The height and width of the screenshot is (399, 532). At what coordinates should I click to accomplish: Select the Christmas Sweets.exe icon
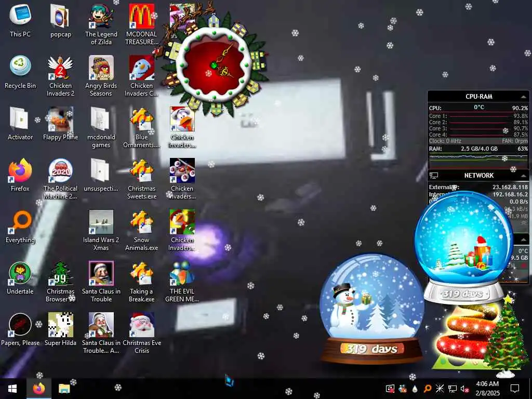[x=141, y=179]
